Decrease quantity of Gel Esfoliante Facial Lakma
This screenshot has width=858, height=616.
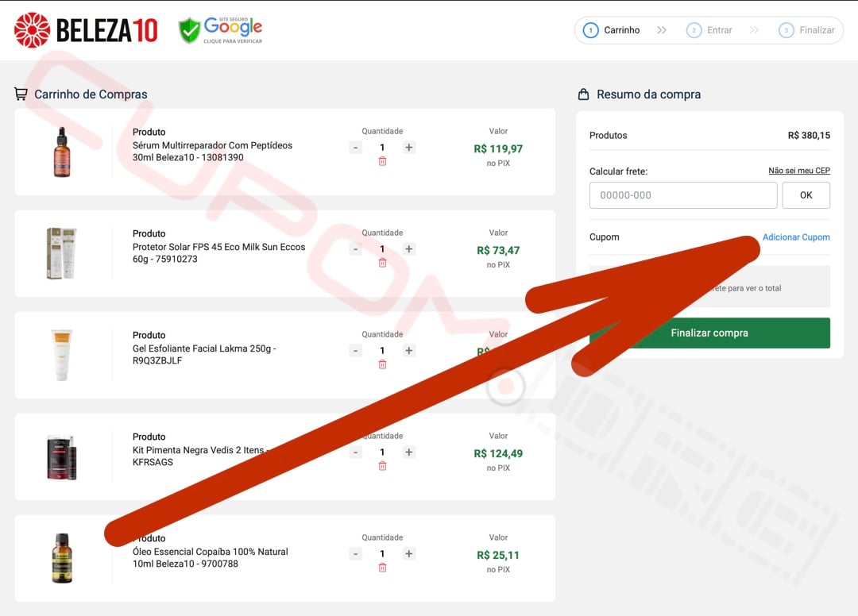[x=356, y=351]
